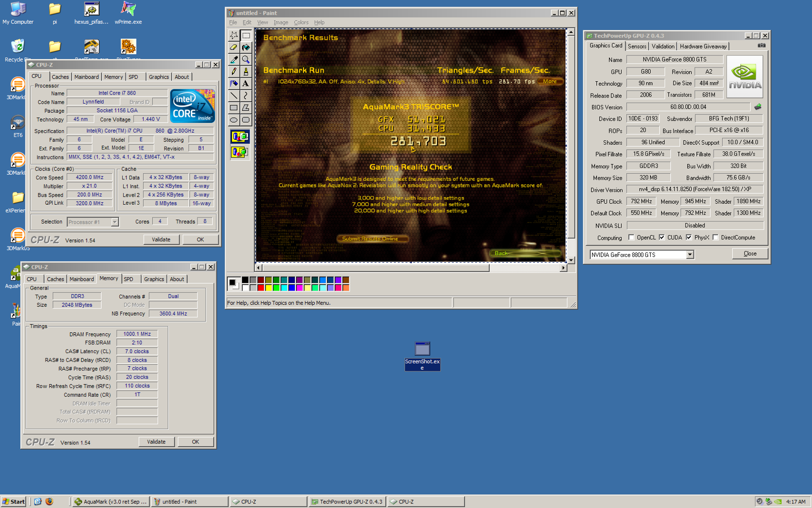Viewport: 812px width, 508px height.
Task: Open Hardware Giveaway tab in GPU-Z
Action: pyautogui.click(x=703, y=46)
